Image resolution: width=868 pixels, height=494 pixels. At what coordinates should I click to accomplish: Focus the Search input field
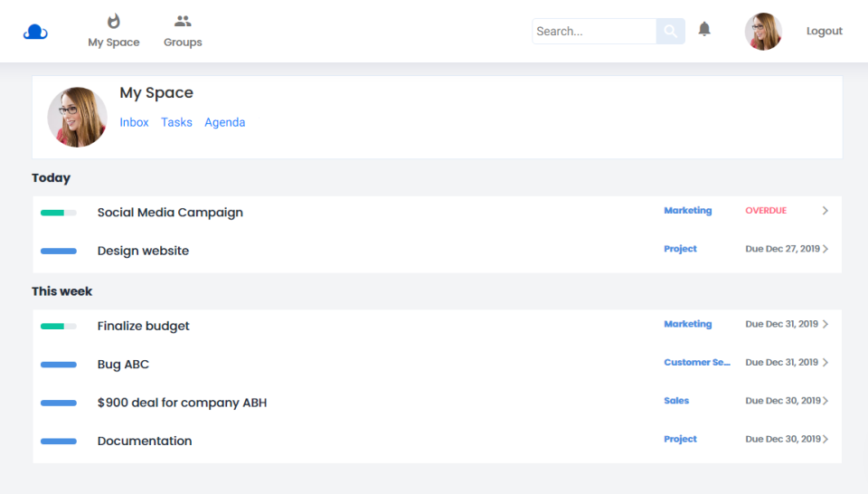(x=593, y=32)
